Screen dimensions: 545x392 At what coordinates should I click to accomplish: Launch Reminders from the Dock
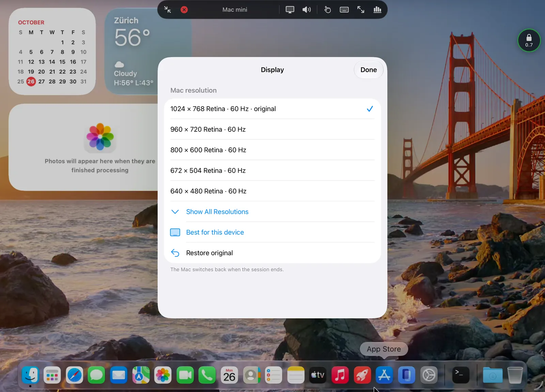[x=274, y=375]
